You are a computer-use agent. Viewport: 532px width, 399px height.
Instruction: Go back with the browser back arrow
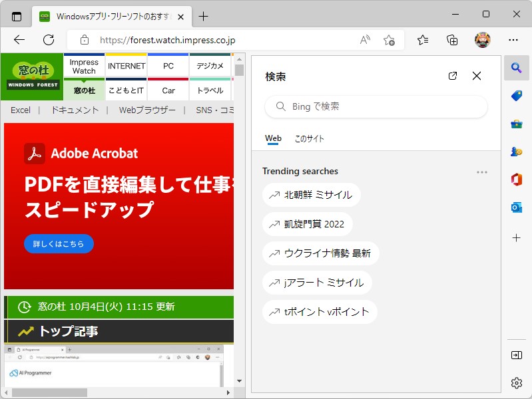click(x=19, y=40)
